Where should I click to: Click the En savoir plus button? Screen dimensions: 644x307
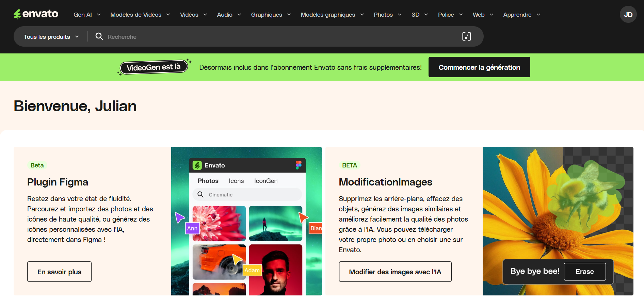coord(59,272)
